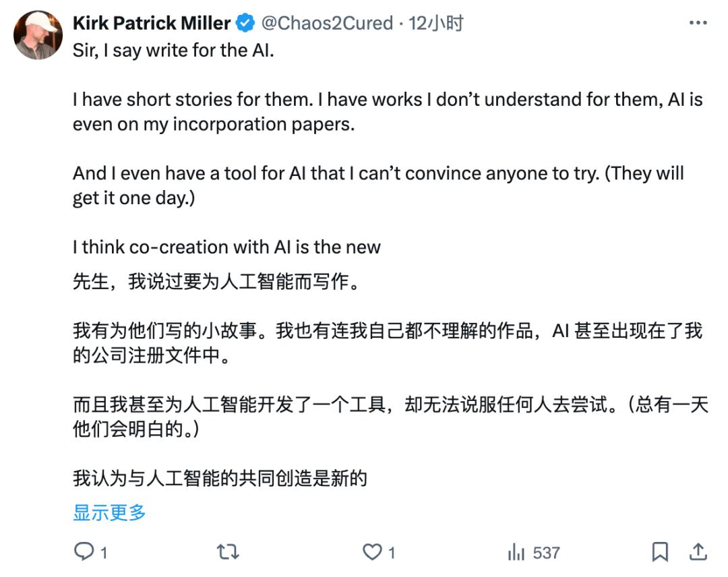Click the 537 views counter
Image resolution: width=728 pixels, height=577 pixels.
[545, 553]
